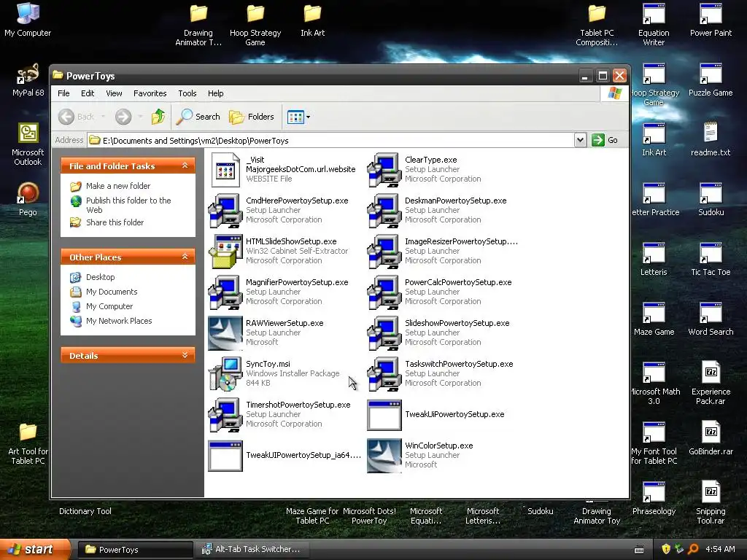Open the File menu
This screenshot has width=747, height=560.
(x=63, y=93)
